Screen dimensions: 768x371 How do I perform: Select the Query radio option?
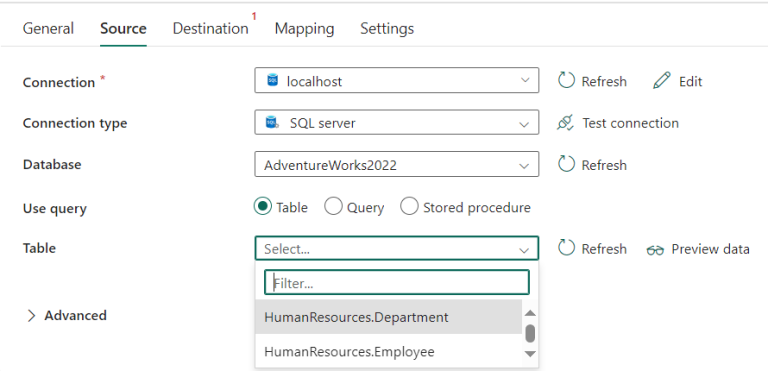(x=333, y=207)
